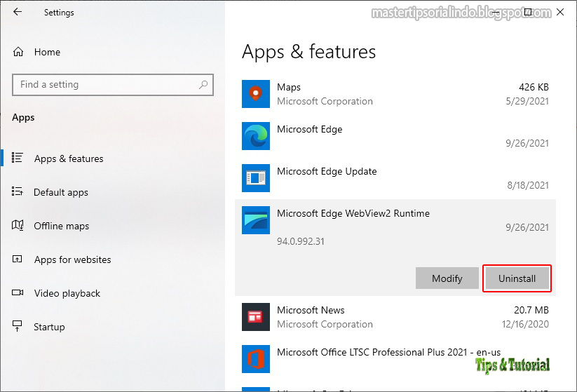Open Video playback page
Image resolution: width=577 pixels, height=392 pixels.
click(67, 293)
